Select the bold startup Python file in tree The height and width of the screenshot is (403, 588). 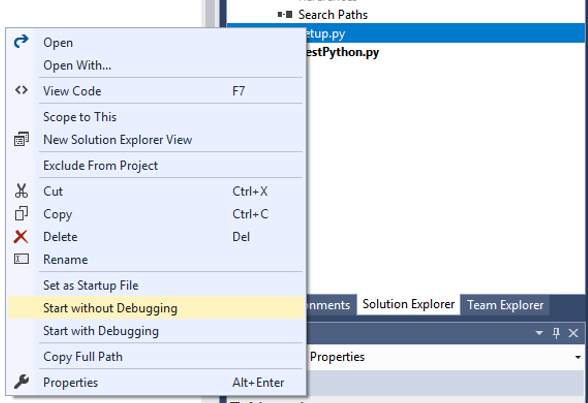click(x=342, y=52)
